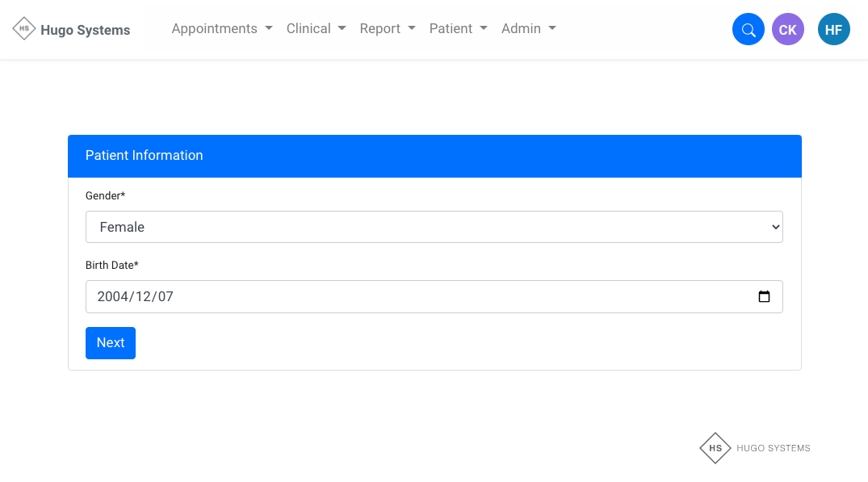Open the Appointments dropdown menu
Viewport: 868px width, 482px height.
point(222,28)
